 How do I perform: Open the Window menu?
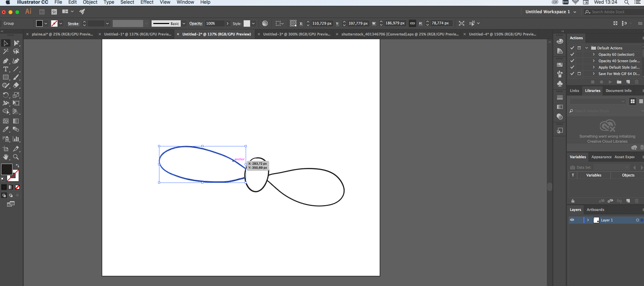point(185,2)
